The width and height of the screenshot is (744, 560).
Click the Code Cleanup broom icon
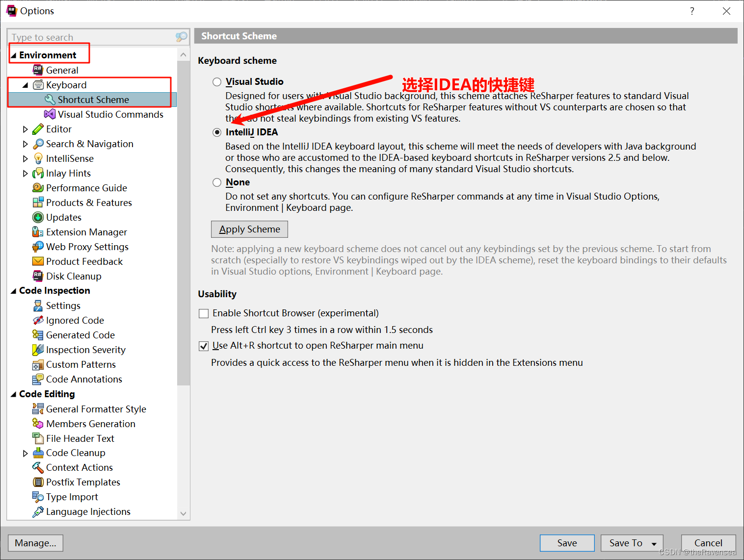38,453
